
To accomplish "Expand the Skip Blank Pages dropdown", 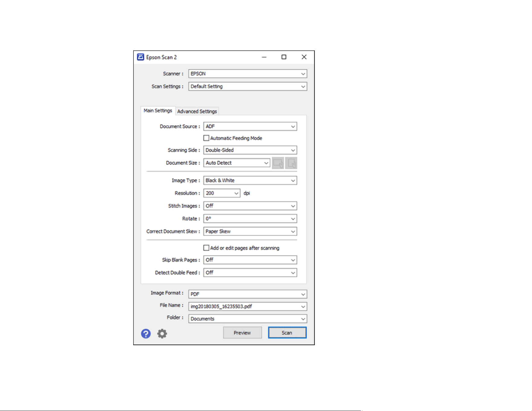I will (250, 260).
